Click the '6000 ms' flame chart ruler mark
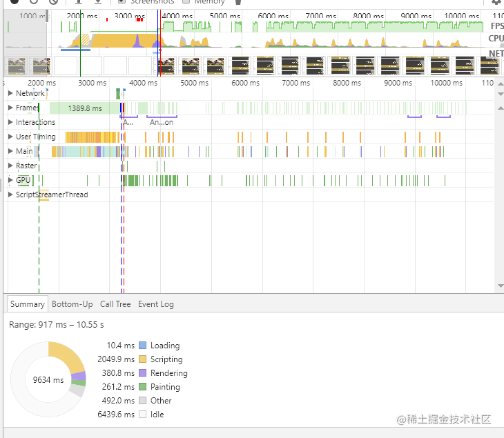The height and width of the screenshot is (438, 504). click(x=245, y=83)
